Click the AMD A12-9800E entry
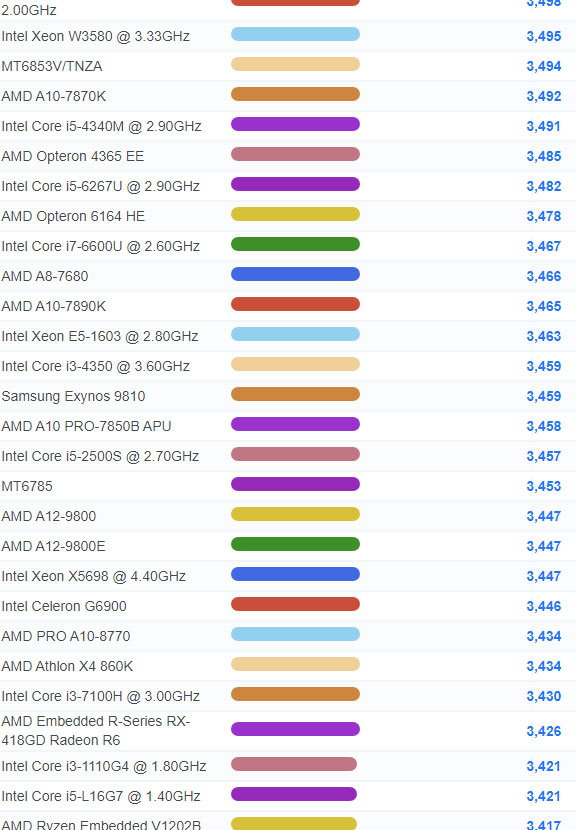 53,546
